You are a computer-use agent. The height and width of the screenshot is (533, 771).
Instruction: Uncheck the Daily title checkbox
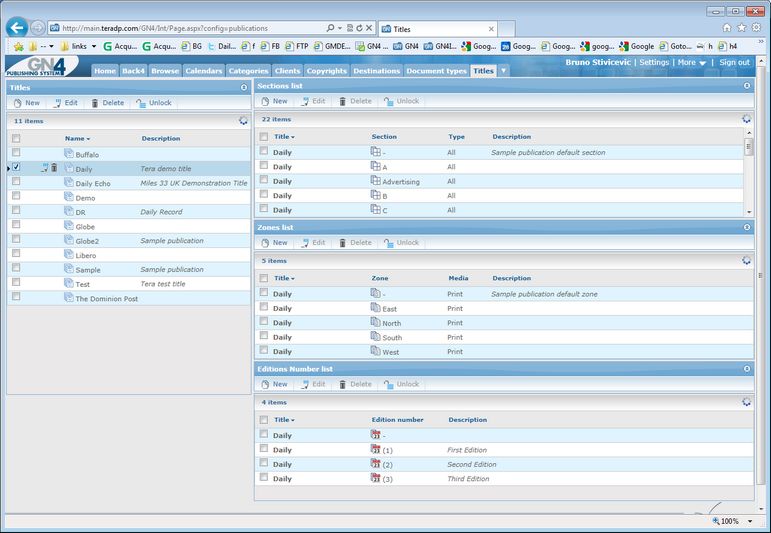pyautogui.click(x=16, y=167)
